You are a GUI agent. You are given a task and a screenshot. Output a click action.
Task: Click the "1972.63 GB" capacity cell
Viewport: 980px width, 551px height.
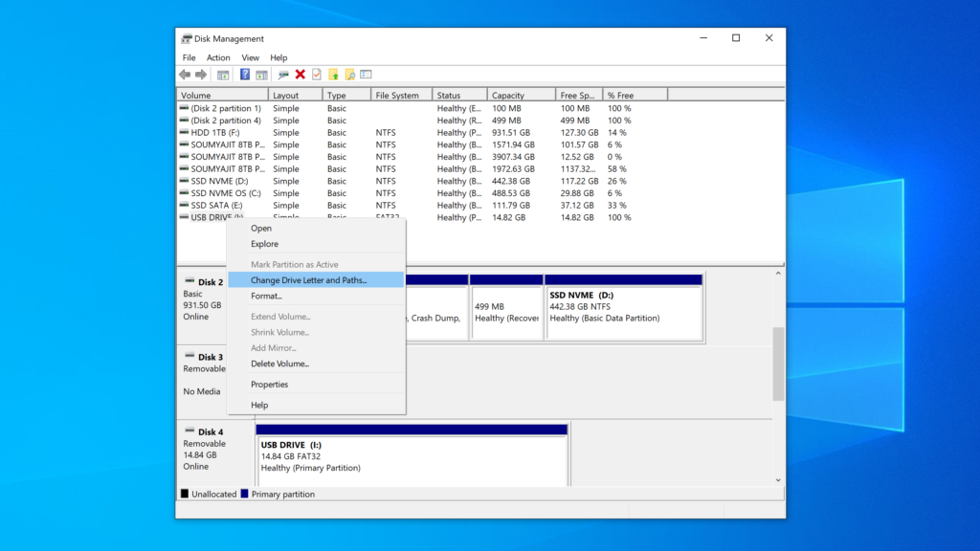tap(513, 168)
